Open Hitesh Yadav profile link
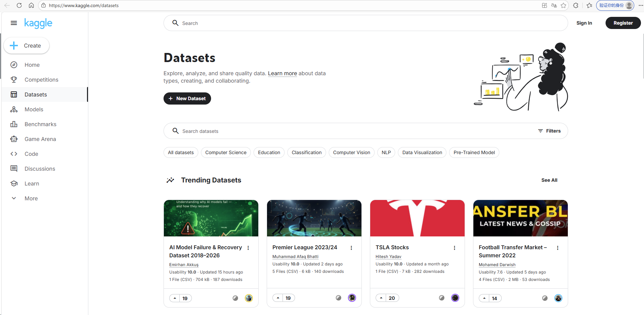 click(x=388, y=257)
